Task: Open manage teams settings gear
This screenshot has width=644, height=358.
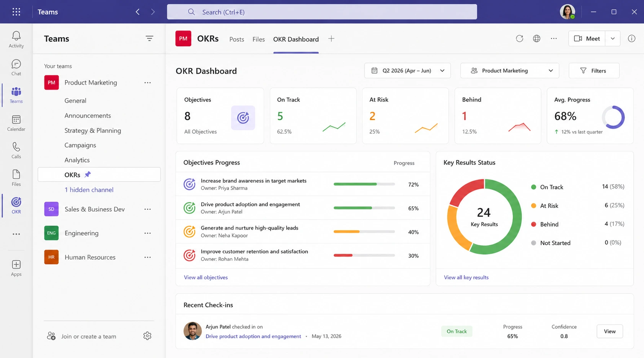Action: click(x=147, y=336)
